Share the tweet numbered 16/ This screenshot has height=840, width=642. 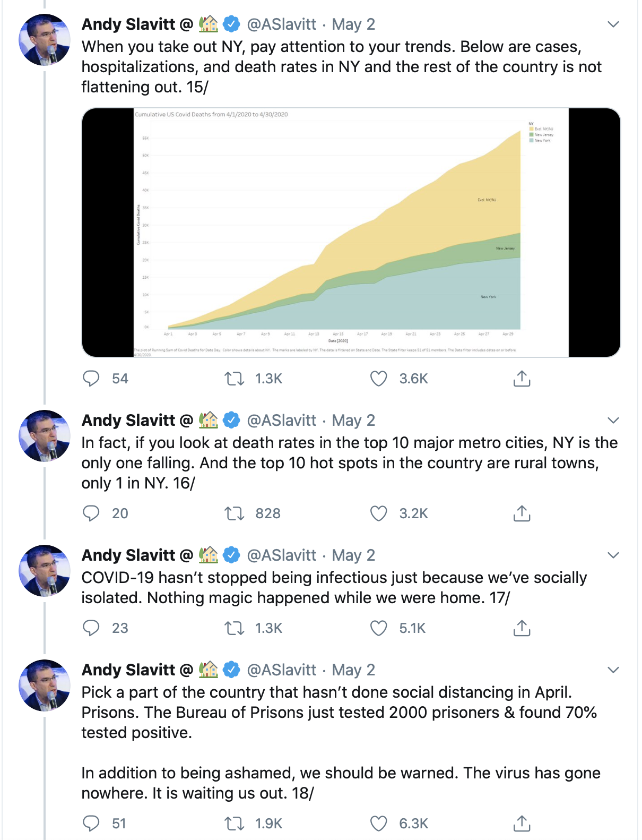pos(522,513)
